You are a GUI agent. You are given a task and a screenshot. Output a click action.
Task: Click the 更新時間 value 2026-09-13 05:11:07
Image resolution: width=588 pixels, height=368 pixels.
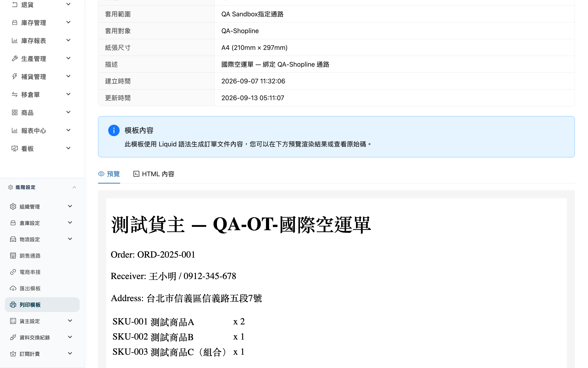253,98
